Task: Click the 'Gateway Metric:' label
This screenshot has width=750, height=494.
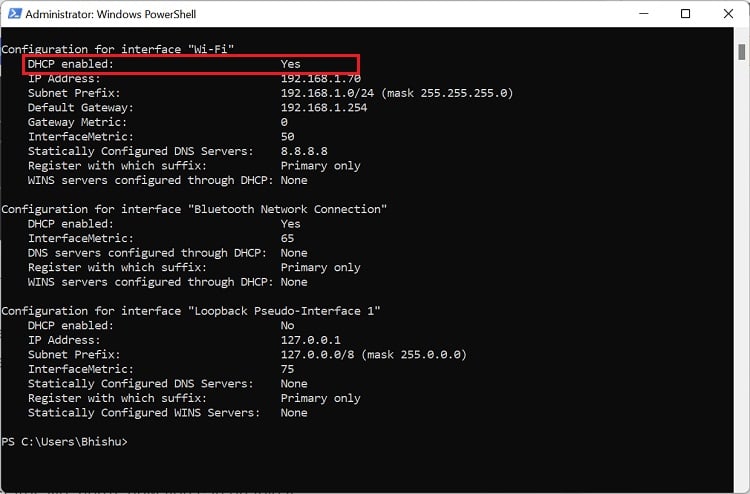Action: [x=77, y=122]
